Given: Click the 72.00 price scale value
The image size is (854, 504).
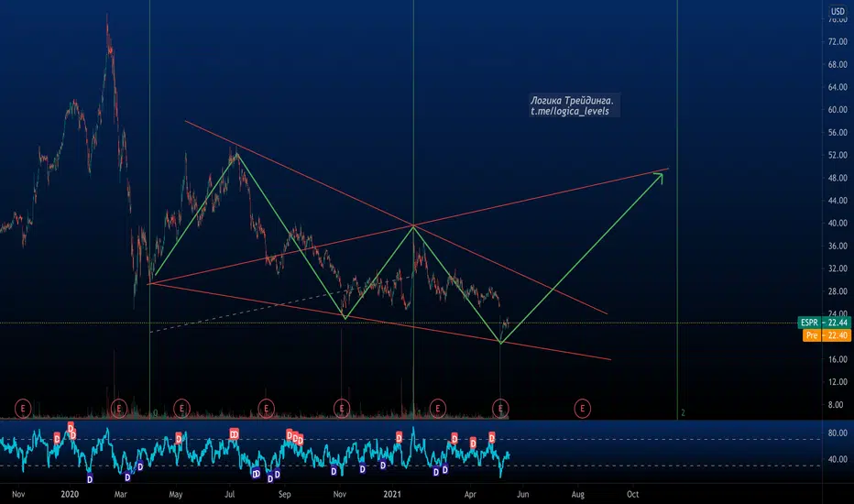Looking at the screenshot, I should [x=838, y=41].
